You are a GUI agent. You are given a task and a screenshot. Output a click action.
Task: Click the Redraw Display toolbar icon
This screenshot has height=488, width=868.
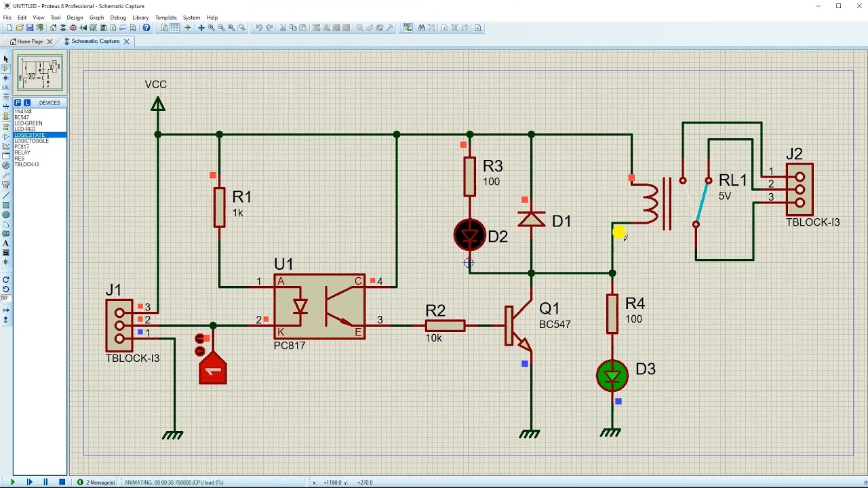click(164, 28)
